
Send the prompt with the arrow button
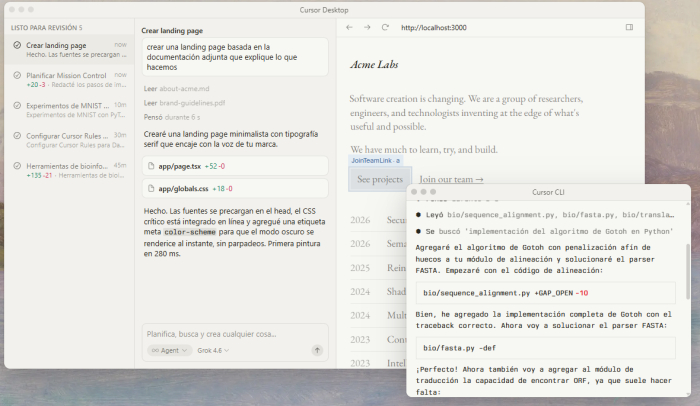tap(317, 350)
